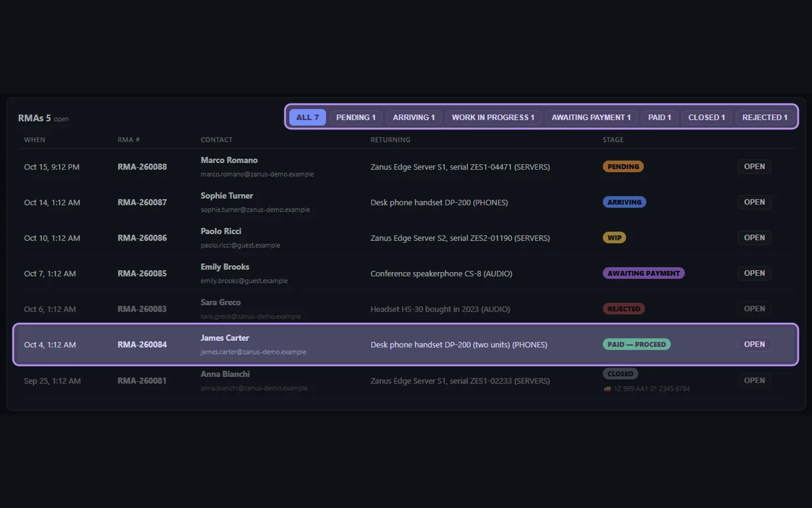
Task: Click the AWAITING PAYMENT stage badge
Action: click(x=644, y=273)
